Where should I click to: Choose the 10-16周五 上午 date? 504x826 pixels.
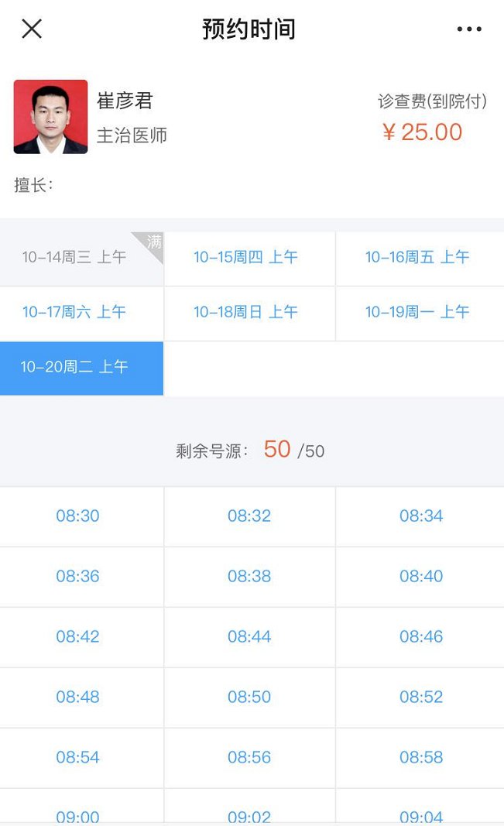coord(418,257)
